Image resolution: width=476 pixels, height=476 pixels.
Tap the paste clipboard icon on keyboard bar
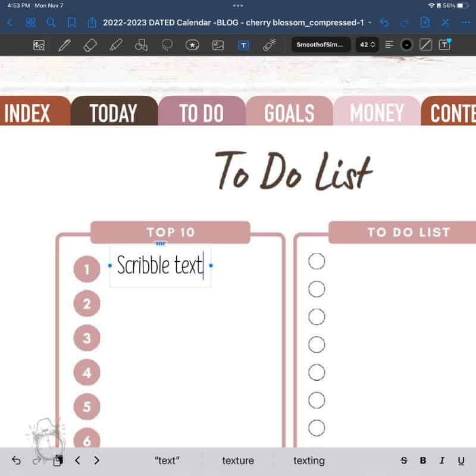point(58,461)
